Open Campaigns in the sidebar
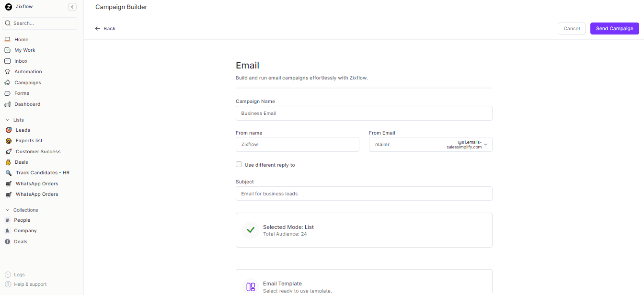 coord(27,82)
